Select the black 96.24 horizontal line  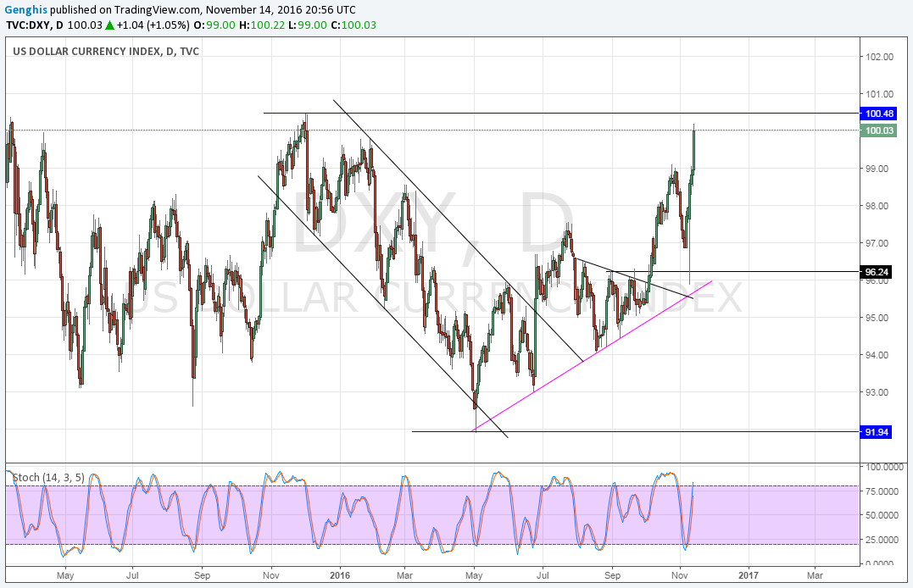[732, 271]
